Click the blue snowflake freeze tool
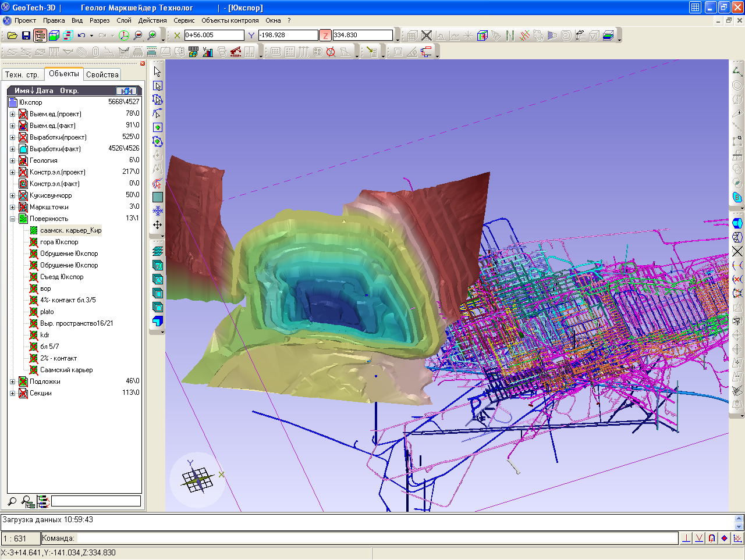The image size is (745, 560). (158, 211)
